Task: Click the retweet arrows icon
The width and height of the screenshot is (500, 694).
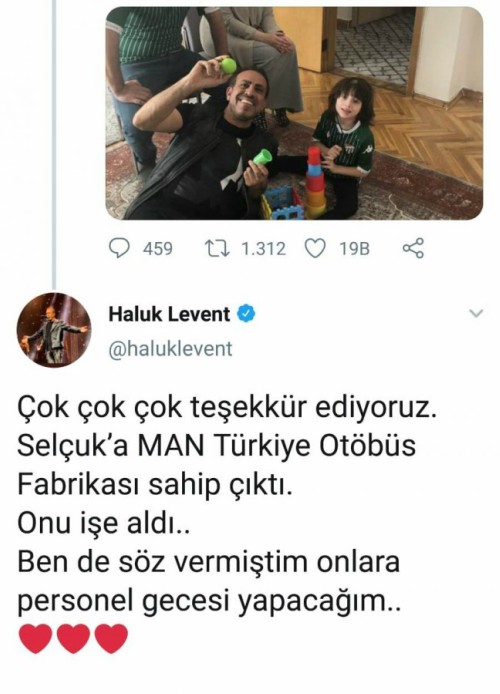Action: point(219,248)
